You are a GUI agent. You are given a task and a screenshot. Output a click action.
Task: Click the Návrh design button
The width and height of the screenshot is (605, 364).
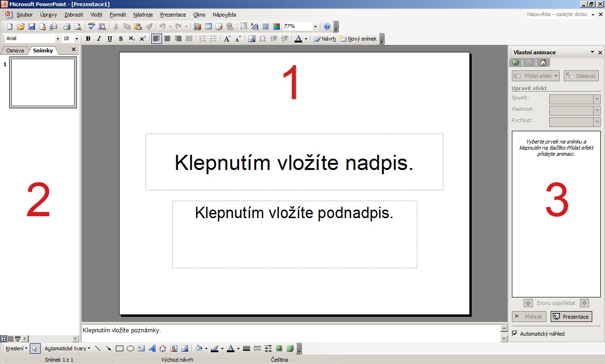click(x=325, y=39)
